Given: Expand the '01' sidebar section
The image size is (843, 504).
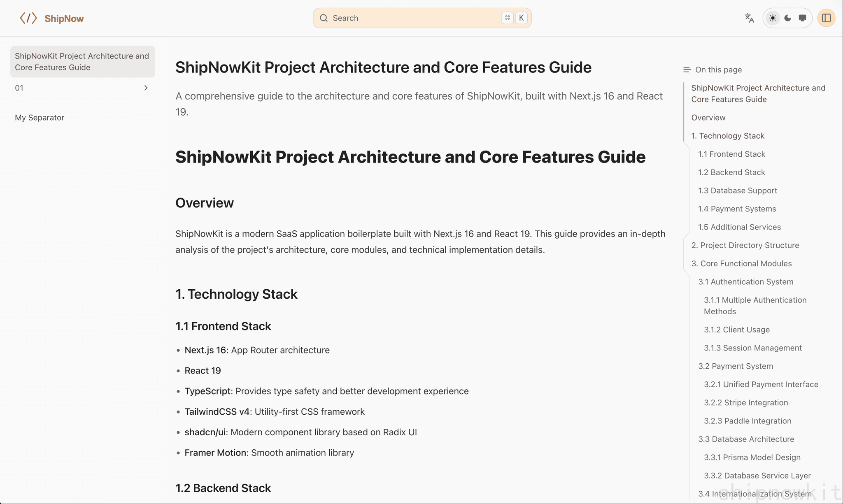Looking at the screenshot, I should 146,88.
